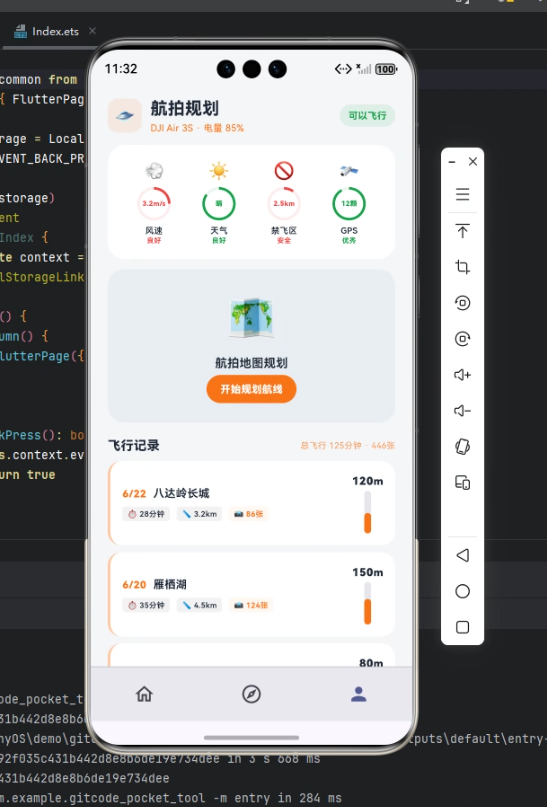The height and width of the screenshot is (807, 547).
Task: Increase the emulator volume
Action: point(463,375)
